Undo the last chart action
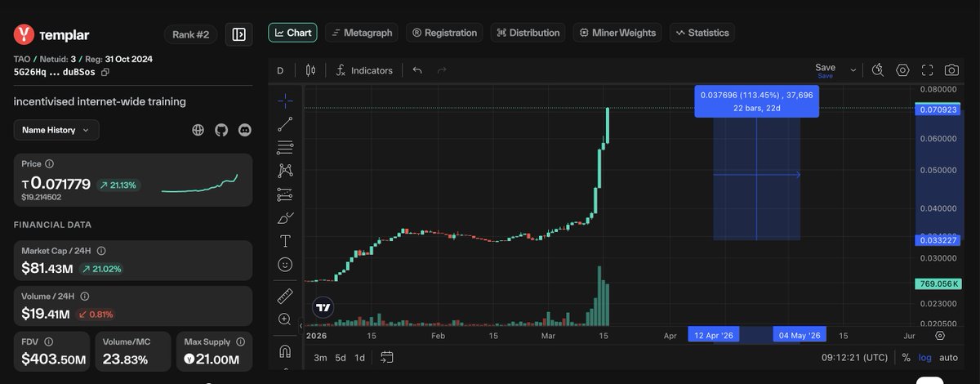Screen dimensions: 980x384 point(417,70)
